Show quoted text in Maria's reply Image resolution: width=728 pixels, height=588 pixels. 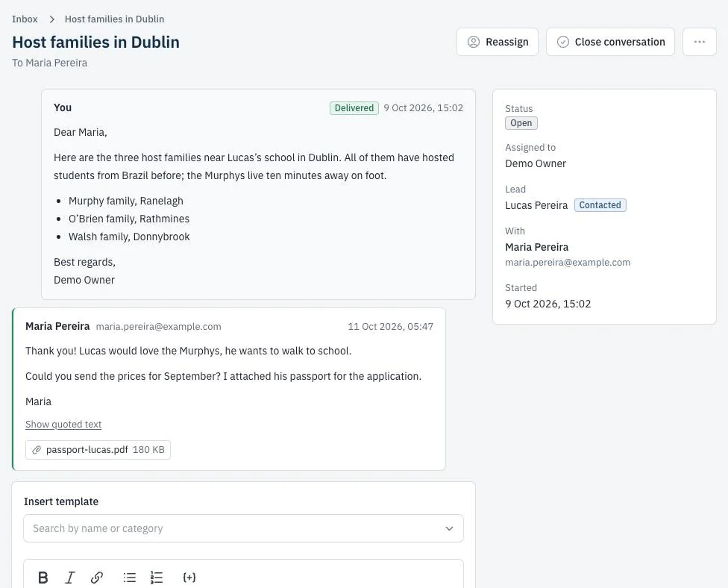pyautogui.click(x=63, y=424)
